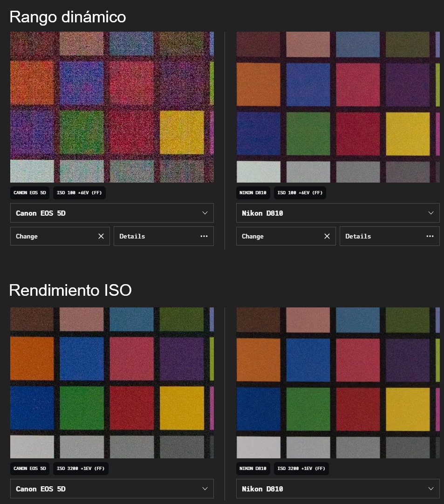The image size is (444, 504).
Task: Expand the Canon EOS 5D dropdown under Rendimiento ISO
Action: 112,489
